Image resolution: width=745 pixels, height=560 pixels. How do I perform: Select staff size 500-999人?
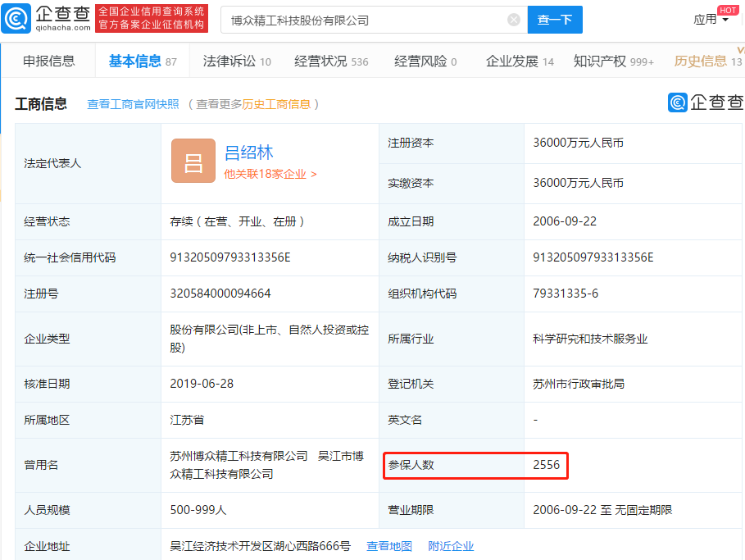(x=198, y=510)
